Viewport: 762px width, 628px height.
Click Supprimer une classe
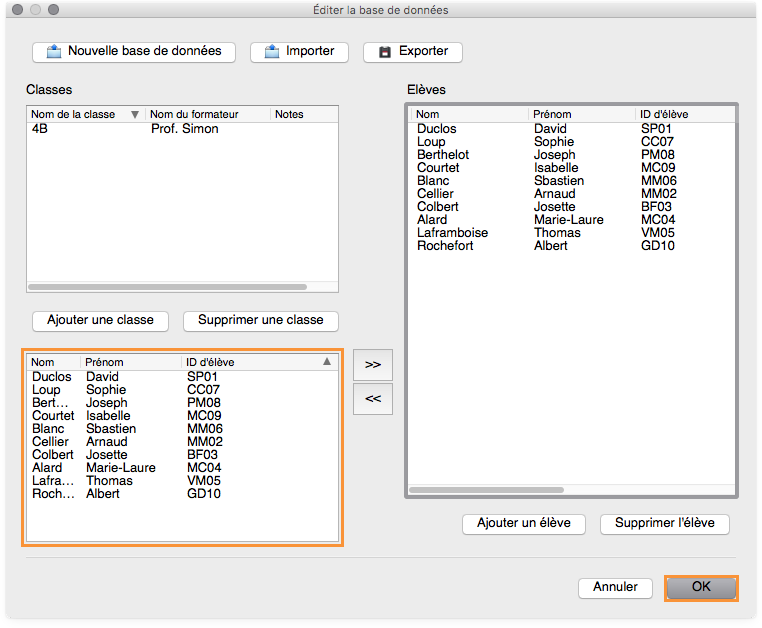(x=261, y=320)
